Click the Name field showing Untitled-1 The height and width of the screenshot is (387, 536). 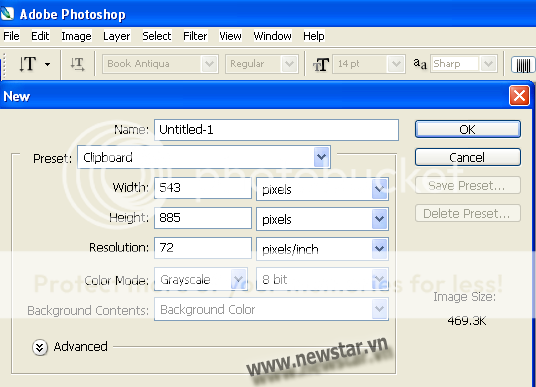coord(276,130)
